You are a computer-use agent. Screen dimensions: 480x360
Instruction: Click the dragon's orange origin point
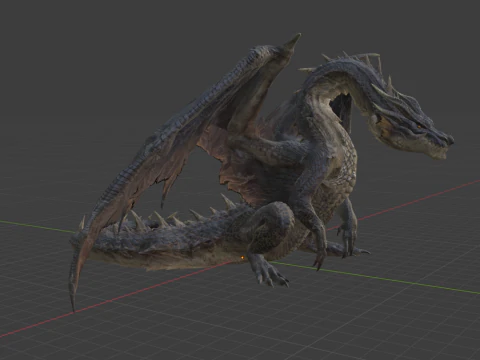[242, 257]
